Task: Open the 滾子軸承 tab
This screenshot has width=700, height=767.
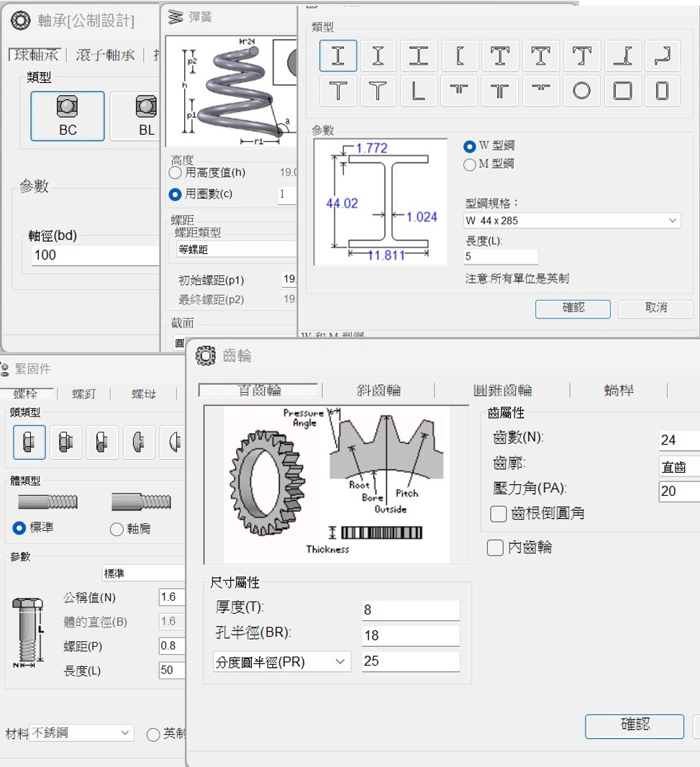Action: coord(105,55)
